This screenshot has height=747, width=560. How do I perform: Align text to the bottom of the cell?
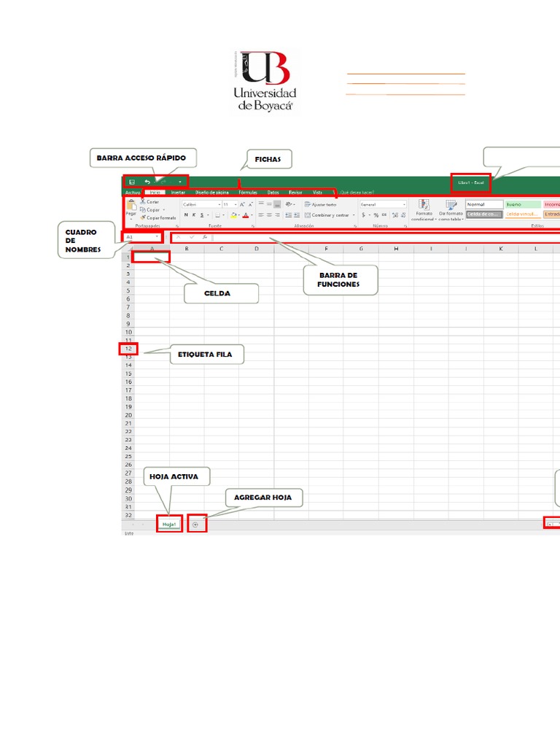tap(277, 204)
